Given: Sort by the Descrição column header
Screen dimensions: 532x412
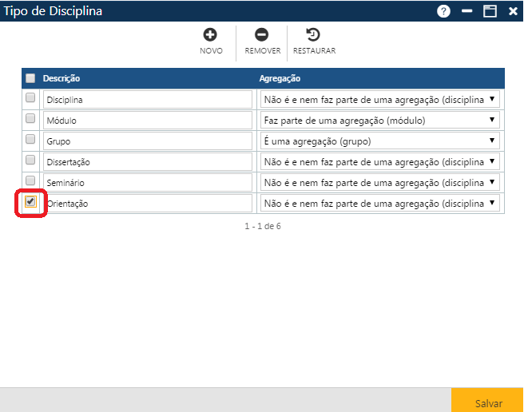Looking at the screenshot, I should click(x=62, y=78).
